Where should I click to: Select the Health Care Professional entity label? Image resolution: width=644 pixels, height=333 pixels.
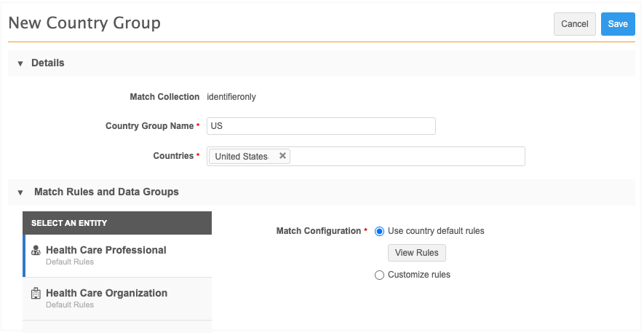tap(106, 250)
